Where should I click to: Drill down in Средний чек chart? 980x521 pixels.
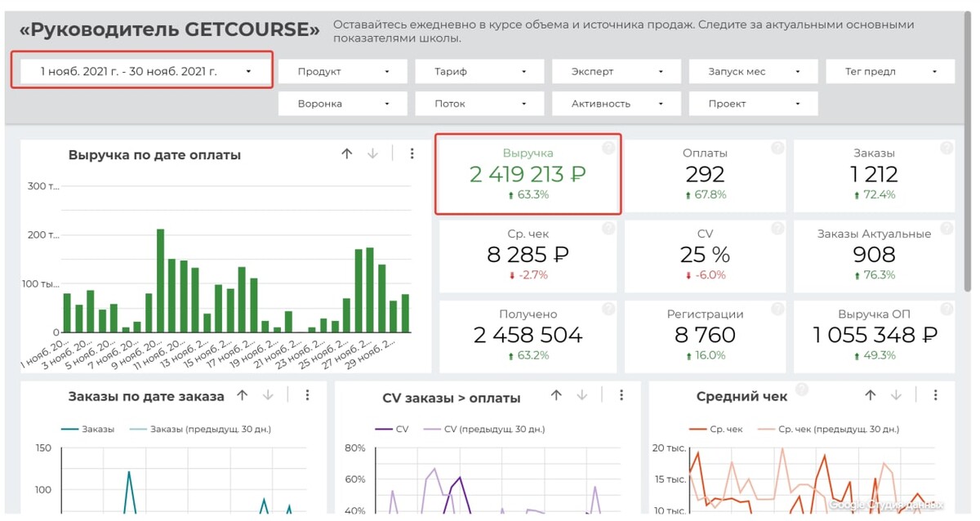(x=897, y=395)
